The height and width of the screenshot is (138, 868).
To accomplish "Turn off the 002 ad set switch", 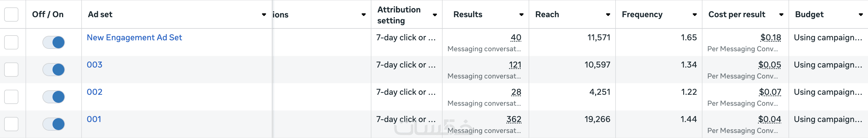I will (54, 97).
